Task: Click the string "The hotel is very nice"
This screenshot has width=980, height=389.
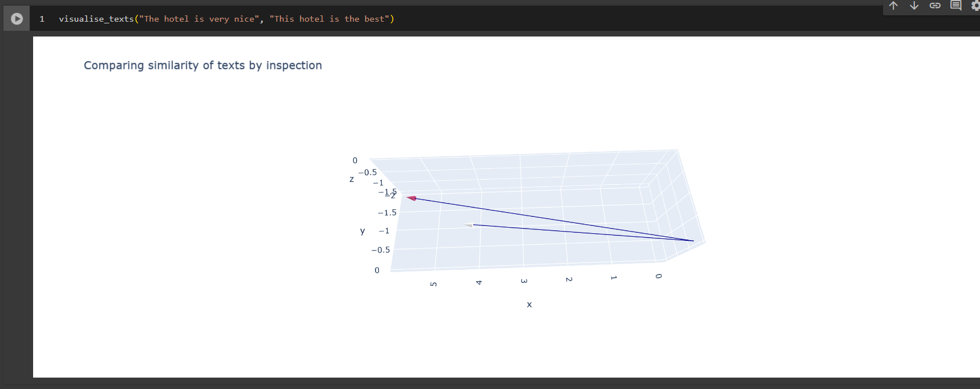Action: (x=199, y=19)
